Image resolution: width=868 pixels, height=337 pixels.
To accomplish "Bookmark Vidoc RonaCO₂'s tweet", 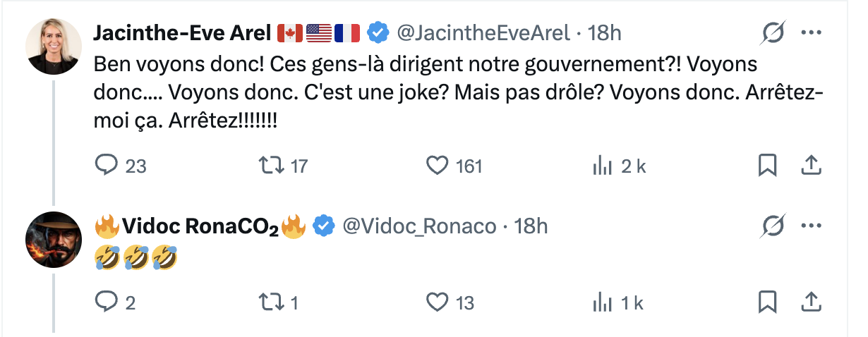I will click(767, 302).
